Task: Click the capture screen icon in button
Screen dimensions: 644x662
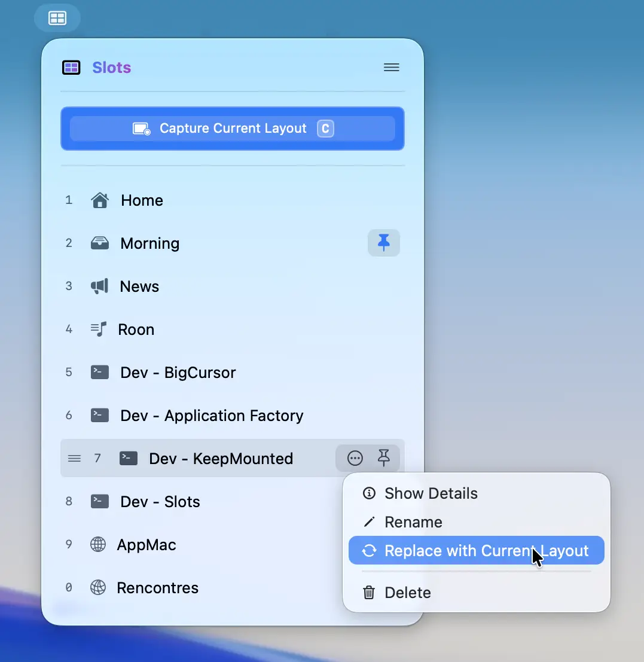Action: [x=141, y=129]
